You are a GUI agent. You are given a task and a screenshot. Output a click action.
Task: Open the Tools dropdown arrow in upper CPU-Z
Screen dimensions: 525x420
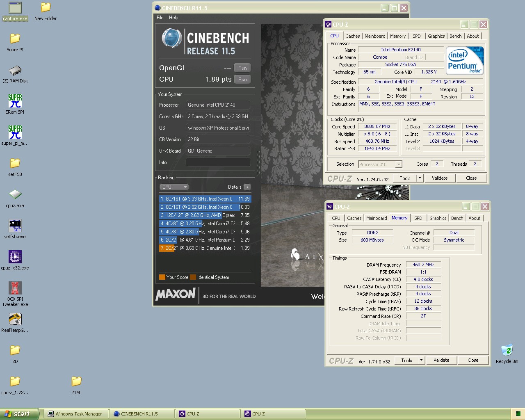pyautogui.click(x=420, y=178)
